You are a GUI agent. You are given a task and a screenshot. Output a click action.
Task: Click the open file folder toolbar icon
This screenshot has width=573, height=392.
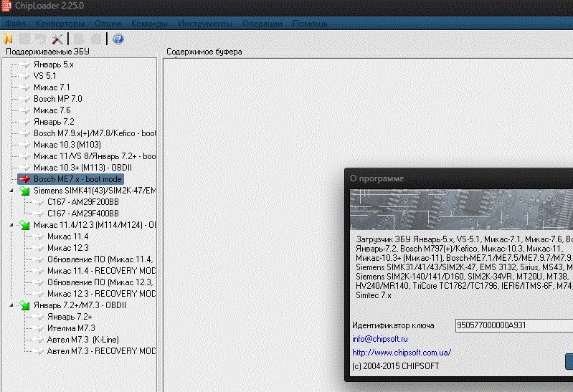pos(8,39)
